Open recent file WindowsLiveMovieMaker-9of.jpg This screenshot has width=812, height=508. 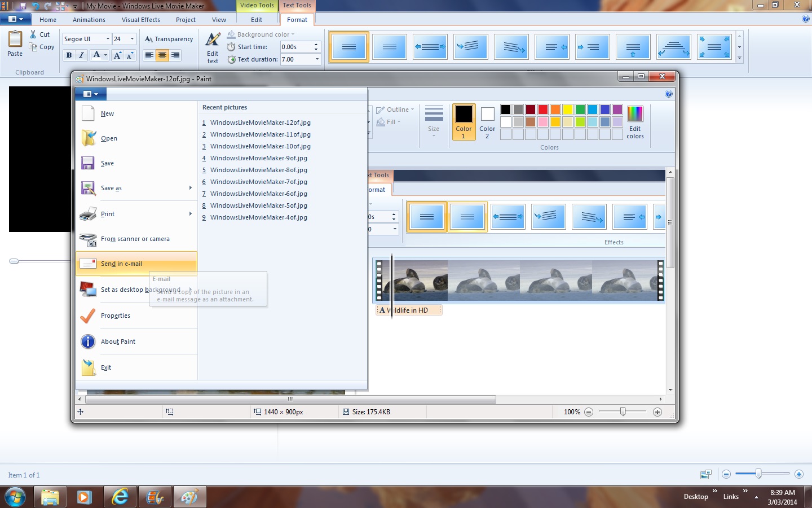click(x=258, y=158)
